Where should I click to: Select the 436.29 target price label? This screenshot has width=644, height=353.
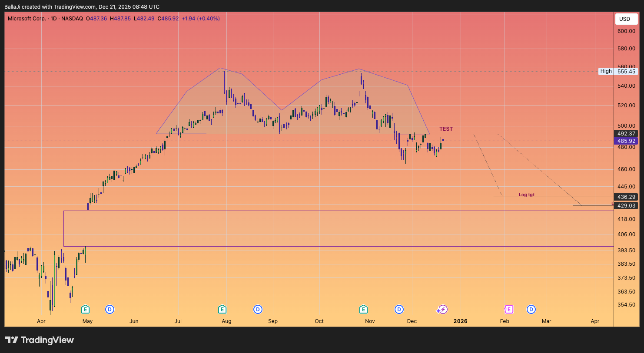point(626,197)
